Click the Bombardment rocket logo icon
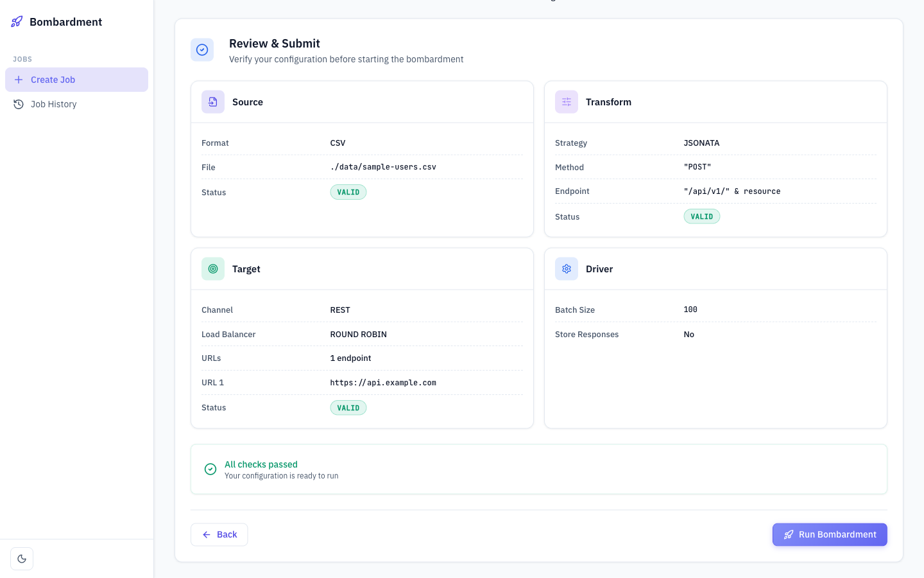The height and width of the screenshot is (578, 924). [x=16, y=21]
